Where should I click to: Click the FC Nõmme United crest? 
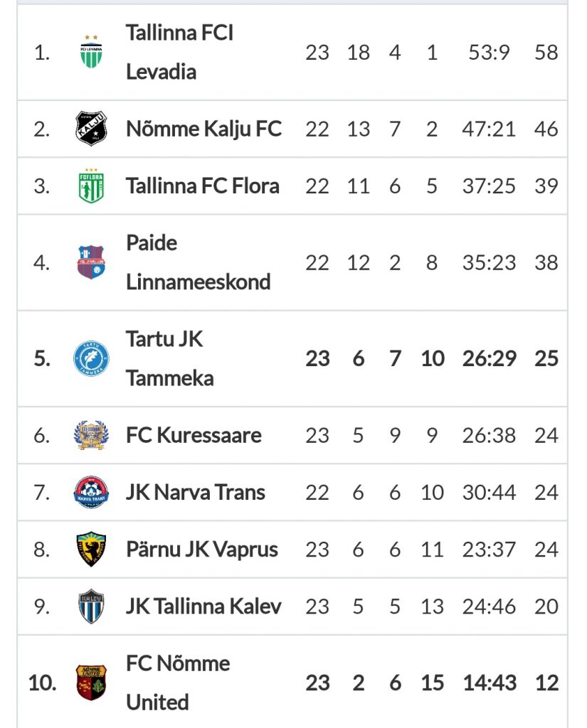91,682
